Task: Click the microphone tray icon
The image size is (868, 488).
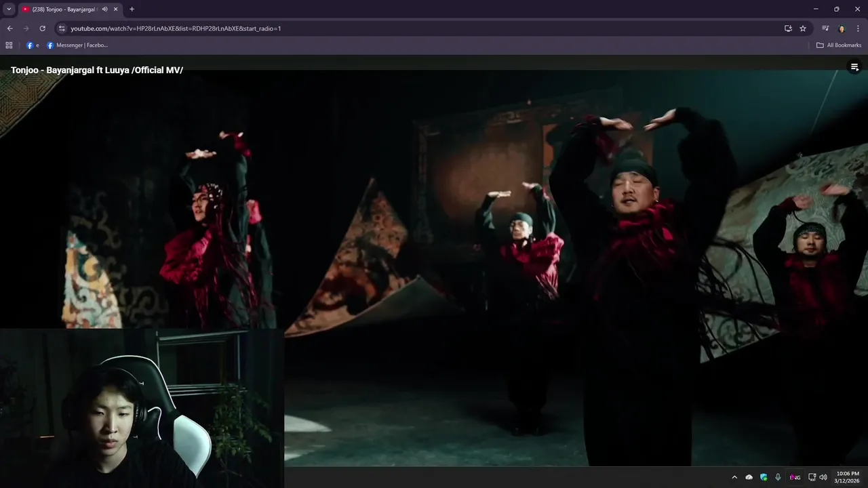Action: [778, 477]
